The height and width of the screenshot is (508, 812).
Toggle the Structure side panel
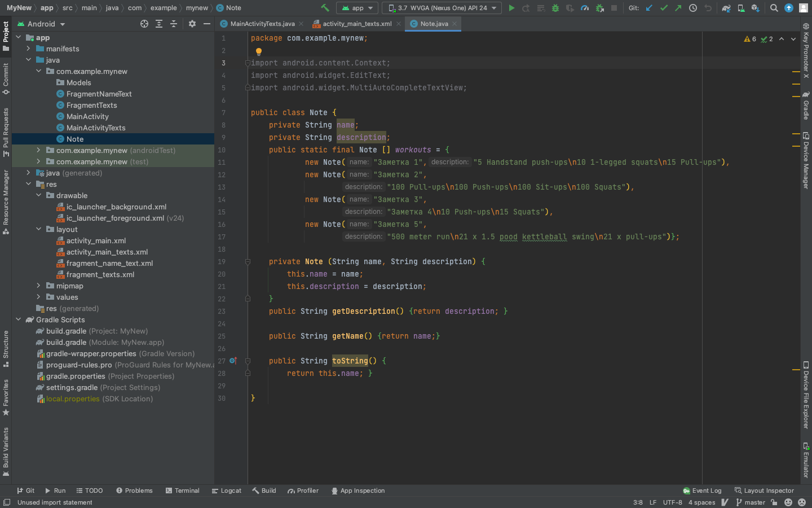tap(6, 349)
